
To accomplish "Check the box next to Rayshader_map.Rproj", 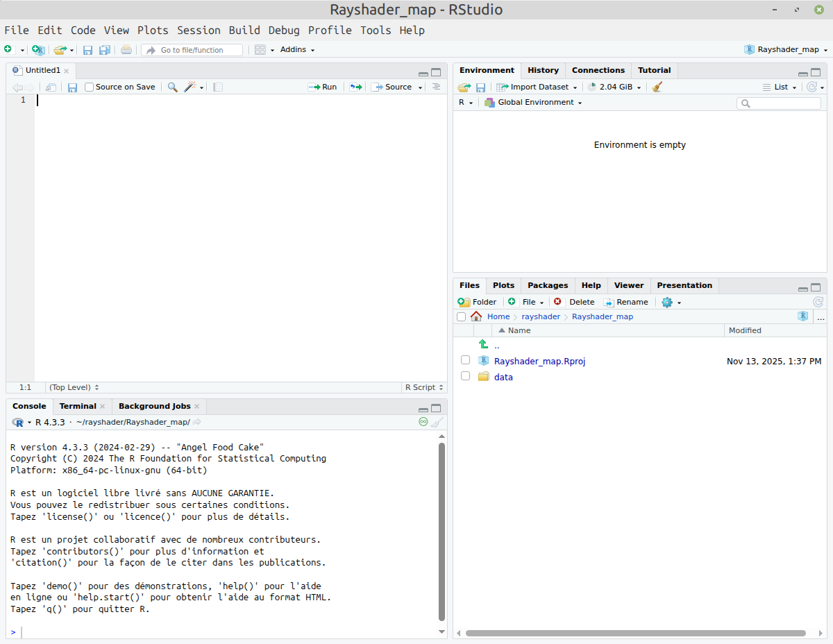I will pyautogui.click(x=465, y=360).
